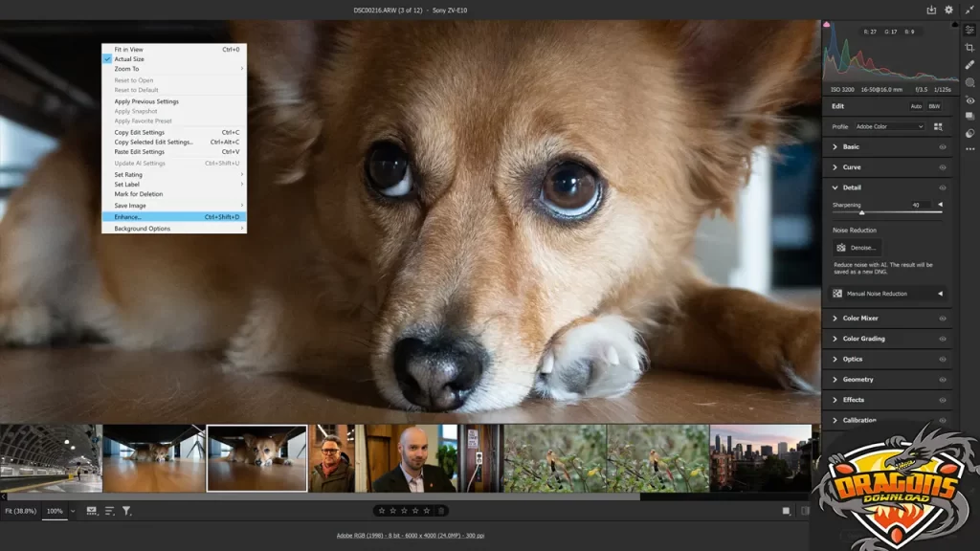The height and width of the screenshot is (551, 980).
Task: Open the Masking tool
Action: 969,82
